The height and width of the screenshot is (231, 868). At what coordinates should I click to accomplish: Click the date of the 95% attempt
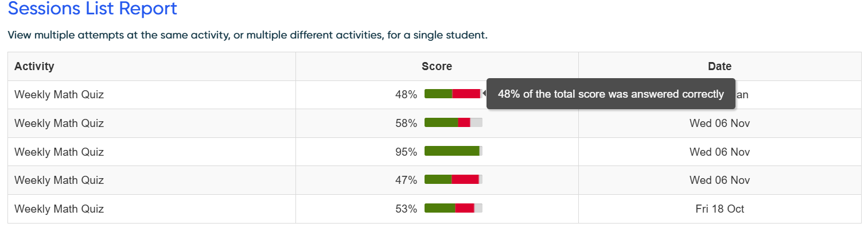click(719, 152)
